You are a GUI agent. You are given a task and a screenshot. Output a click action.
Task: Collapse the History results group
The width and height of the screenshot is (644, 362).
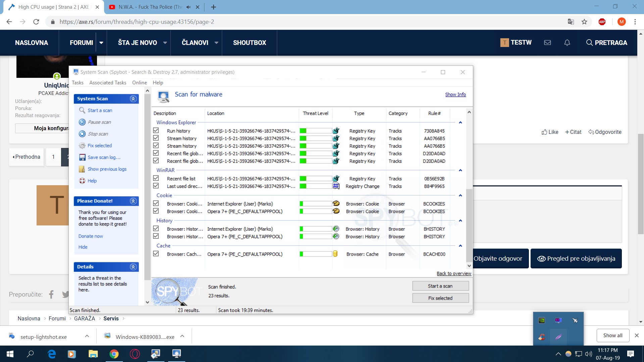pos(460,220)
